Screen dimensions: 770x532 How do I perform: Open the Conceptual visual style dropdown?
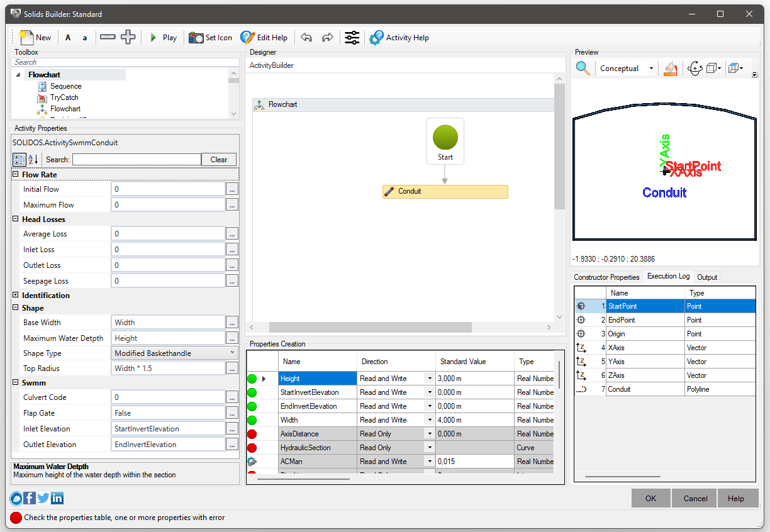click(x=651, y=69)
